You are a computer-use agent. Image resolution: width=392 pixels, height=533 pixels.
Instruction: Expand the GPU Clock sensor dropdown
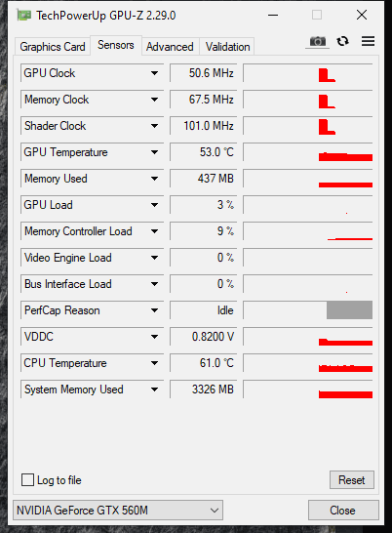pos(154,73)
